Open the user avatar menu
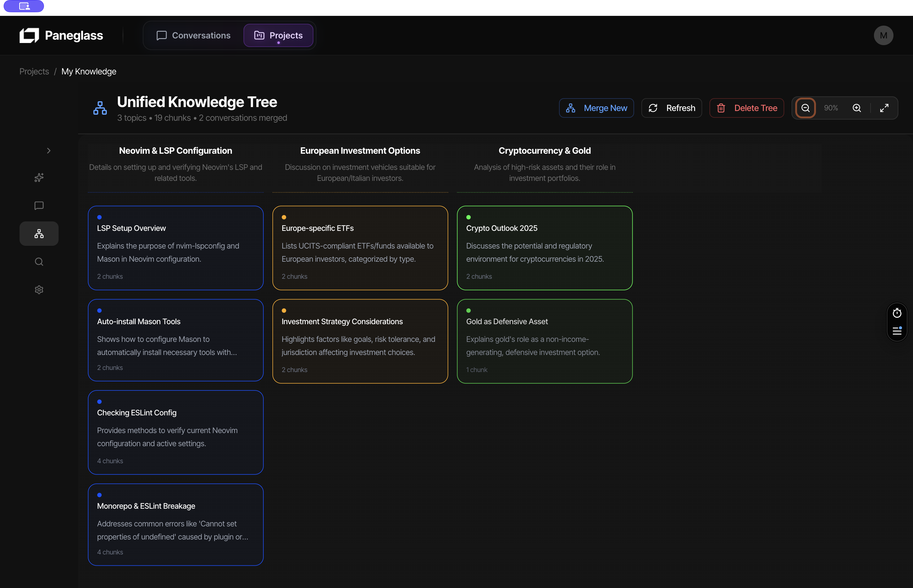Image resolution: width=913 pixels, height=588 pixels. click(884, 35)
